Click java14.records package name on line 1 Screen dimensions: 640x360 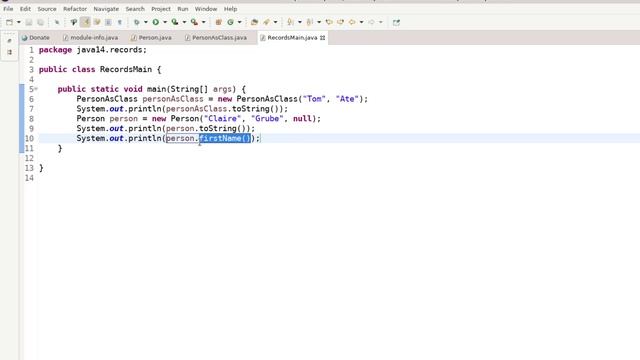[109, 50]
